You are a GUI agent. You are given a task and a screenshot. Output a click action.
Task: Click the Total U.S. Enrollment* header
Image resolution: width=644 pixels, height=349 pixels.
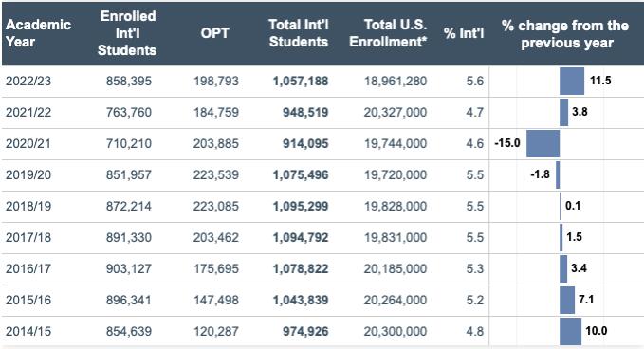coord(388,33)
